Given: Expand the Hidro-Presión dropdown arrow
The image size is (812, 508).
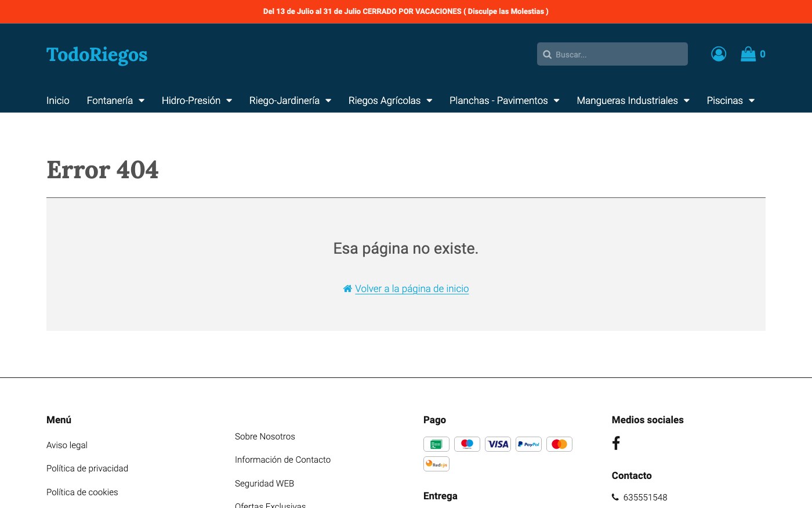Looking at the screenshot, I should coord(229,101).
